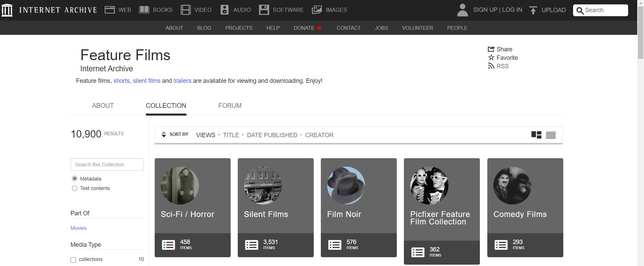This screenshot has width=644, height=266.
Task: Open the Images icon
Action: 317,10
